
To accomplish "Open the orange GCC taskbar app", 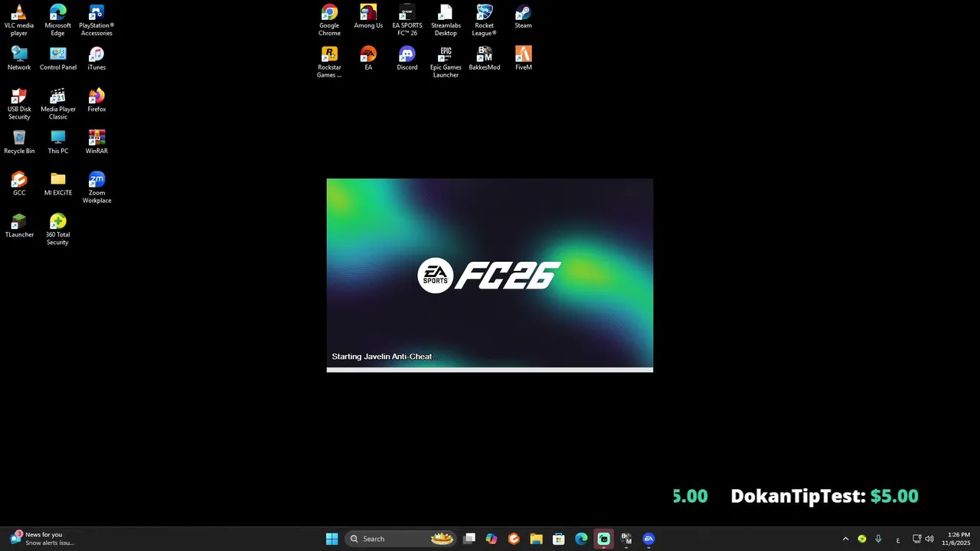I will [x=514, y=539].
